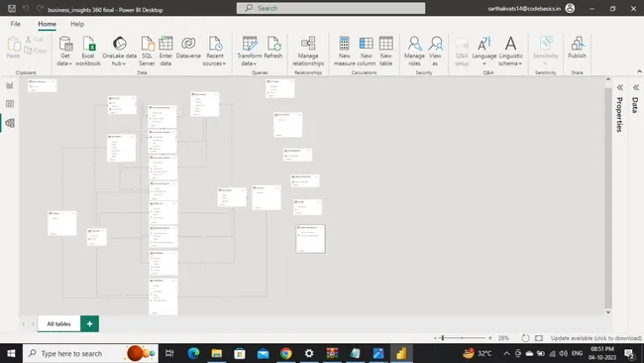644x363 pixels.
Task: Open OneLake data hub
Action: pyautogui.click(x=119, y=51)
